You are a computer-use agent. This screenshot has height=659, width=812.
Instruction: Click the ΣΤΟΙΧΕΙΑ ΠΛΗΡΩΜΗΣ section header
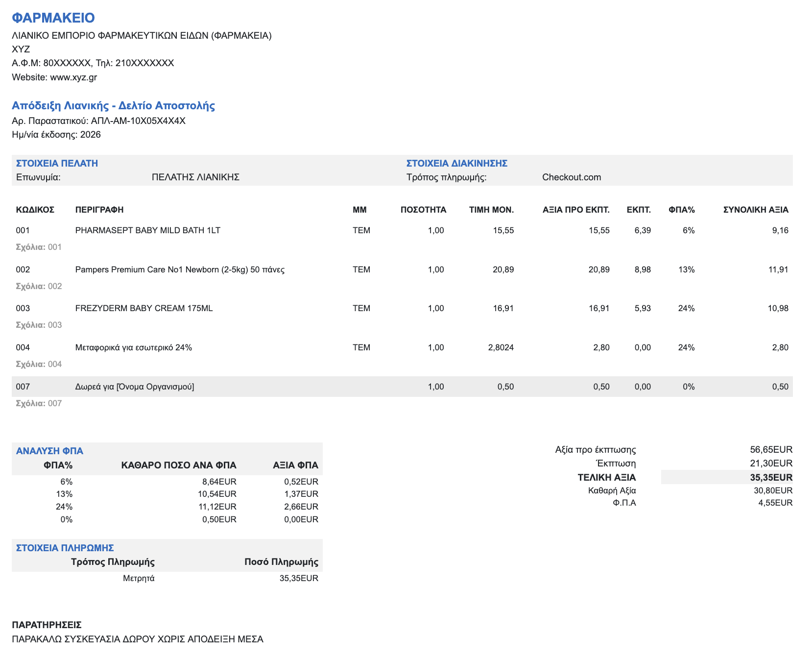(x=65, y=548)
